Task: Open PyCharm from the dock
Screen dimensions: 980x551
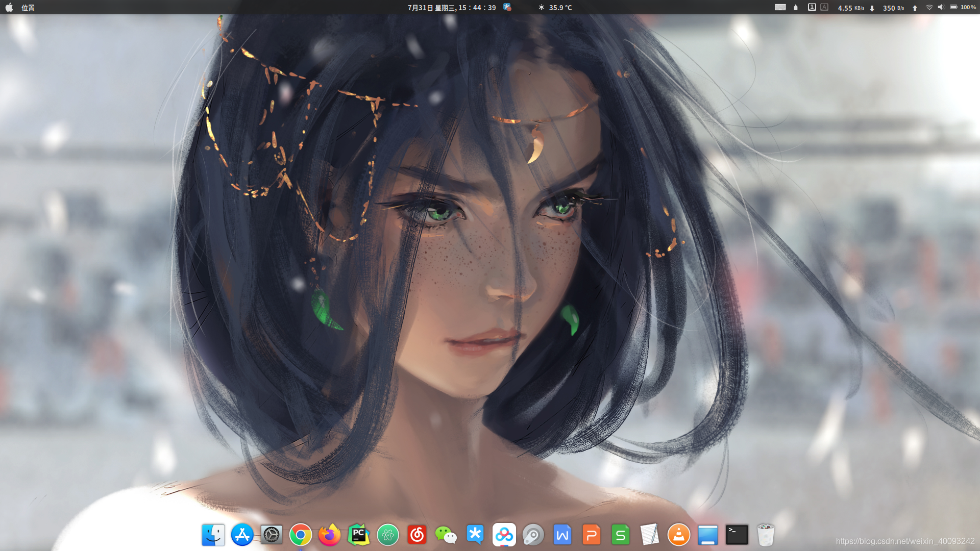Action: click(359, 535)
